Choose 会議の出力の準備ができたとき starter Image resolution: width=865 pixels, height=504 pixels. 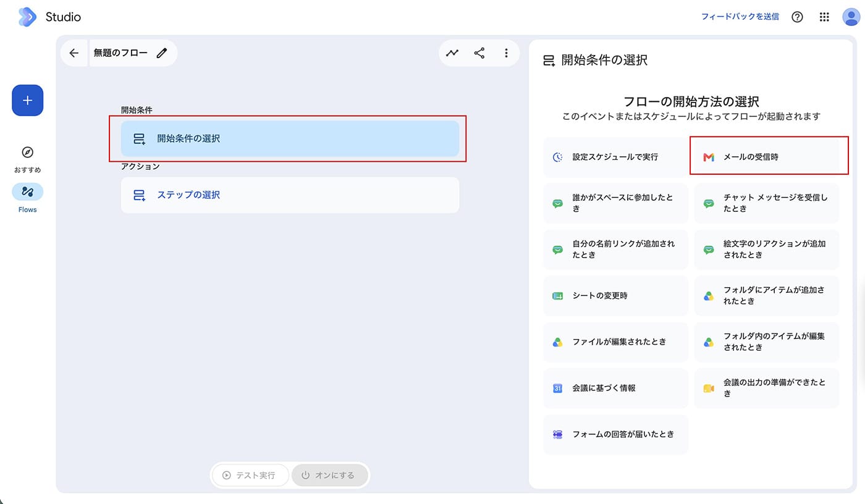pyautogui.click(x=767, y=388)
